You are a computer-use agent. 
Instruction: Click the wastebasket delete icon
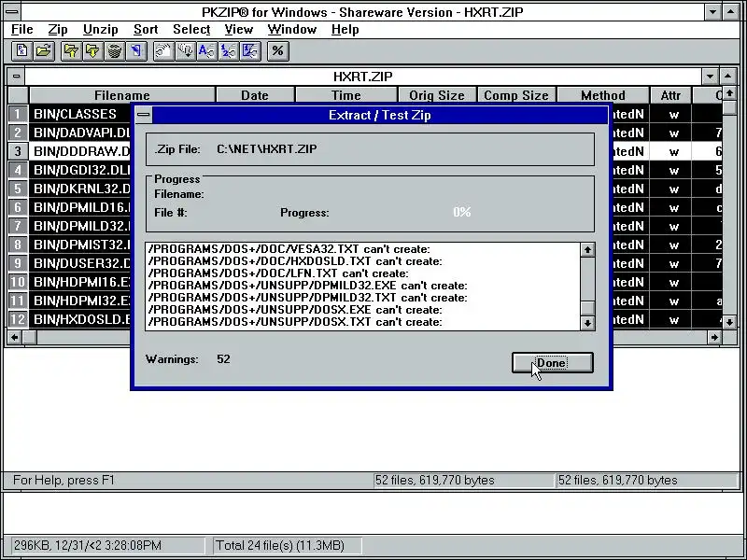click(x=115, y=51)
